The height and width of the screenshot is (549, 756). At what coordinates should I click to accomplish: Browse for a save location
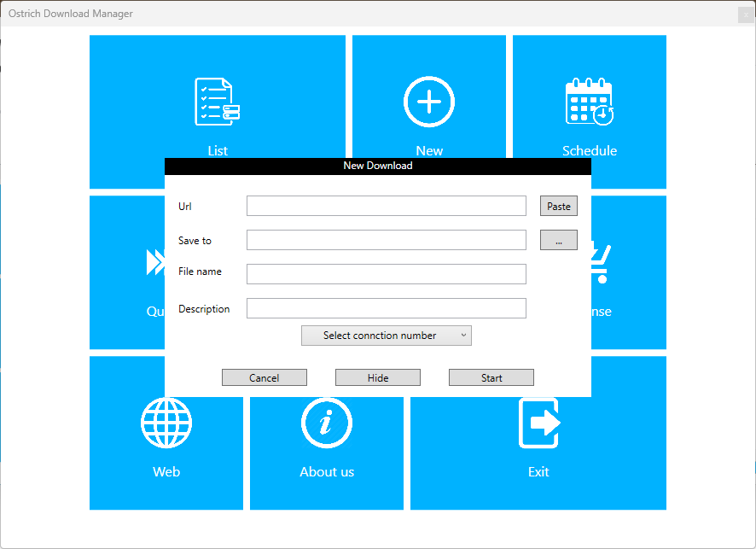click(x=558, y=240)
